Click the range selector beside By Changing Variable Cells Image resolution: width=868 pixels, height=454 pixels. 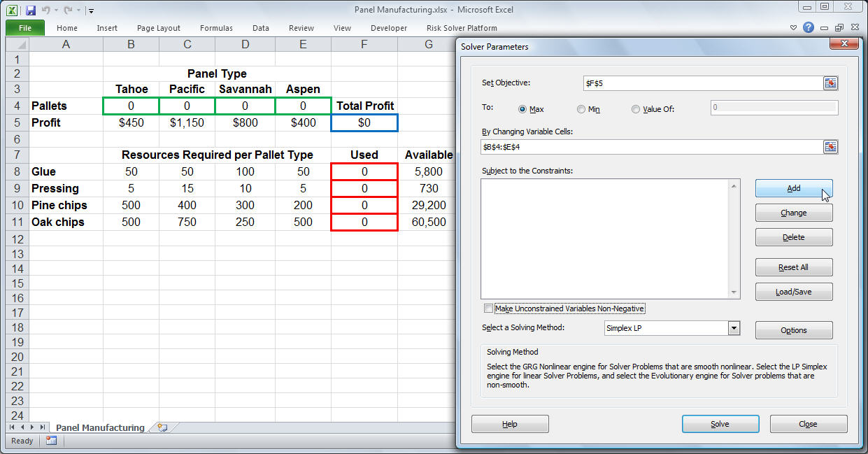coord(830,147)
